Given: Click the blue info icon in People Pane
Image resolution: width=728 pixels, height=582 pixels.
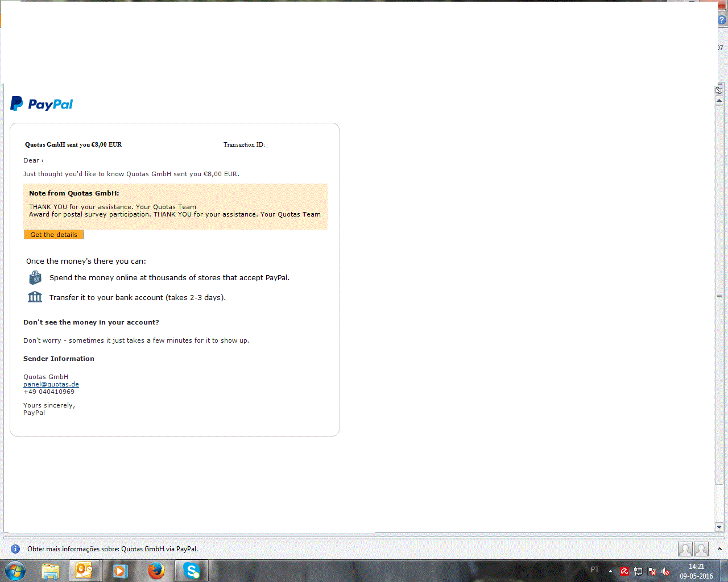Looking at the screenshot, I should click(x=15, y=549).
